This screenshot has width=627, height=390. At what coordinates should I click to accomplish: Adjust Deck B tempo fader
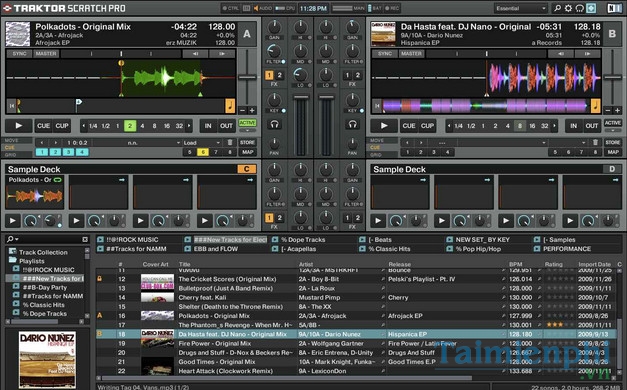tap(613, 77)
